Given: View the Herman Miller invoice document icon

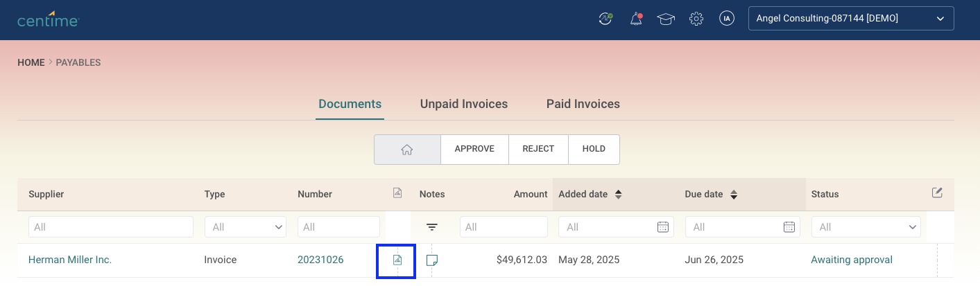Looking at the screenshot, I should point(397,260).
